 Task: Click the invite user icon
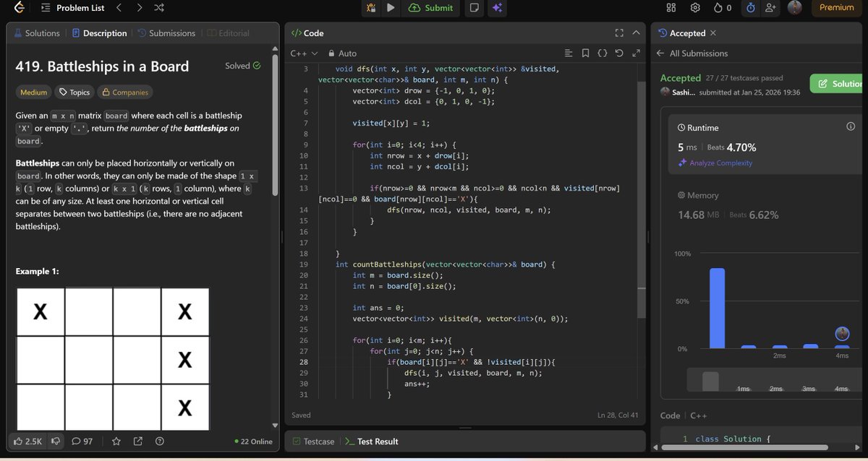(770, 8)
